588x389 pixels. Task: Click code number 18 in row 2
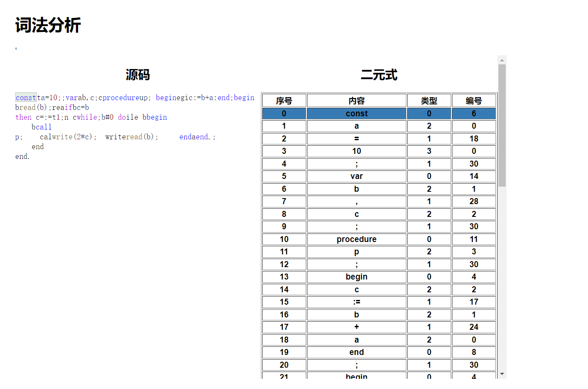click(474, 138)
